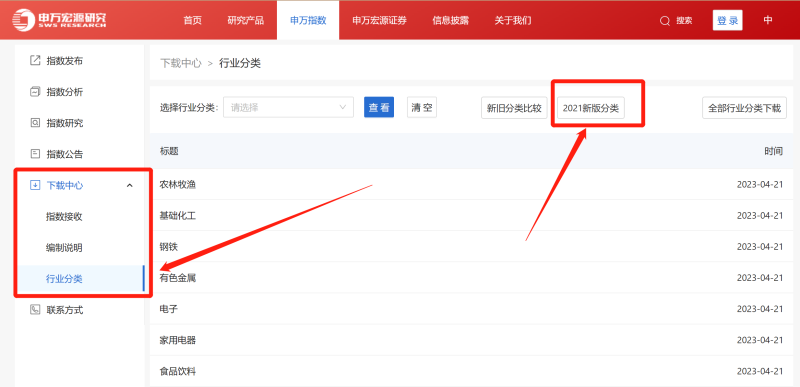Click the search magnifier icon
Viewport: 800px width, 387px height.
point(664,21)
